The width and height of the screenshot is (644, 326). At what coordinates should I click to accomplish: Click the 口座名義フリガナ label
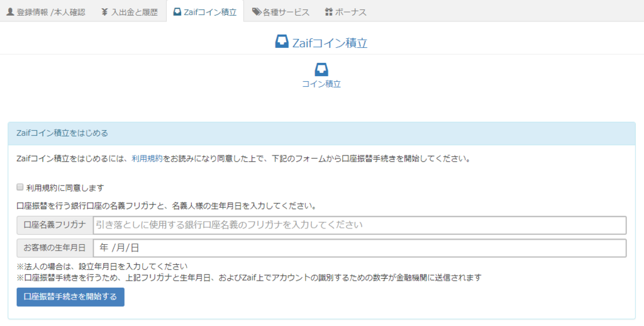pyautogui.click(x=55, y=225)
